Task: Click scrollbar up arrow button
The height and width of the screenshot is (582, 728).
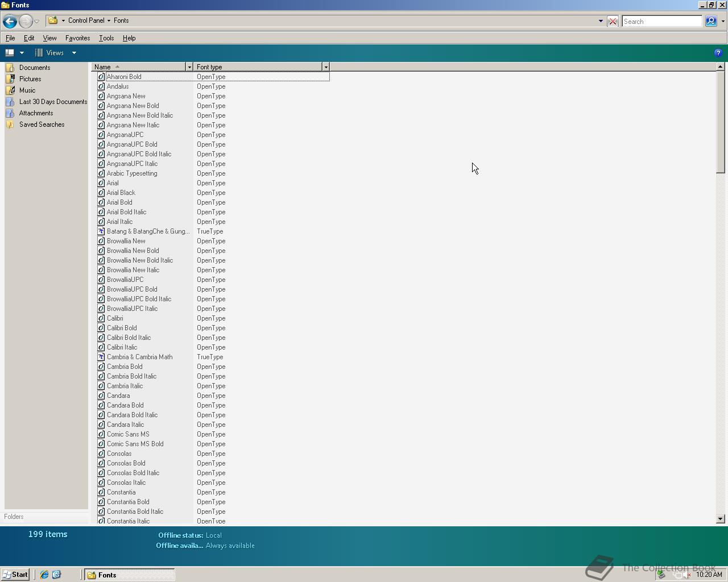Action: pyautogui.click(x=721, y=66)
